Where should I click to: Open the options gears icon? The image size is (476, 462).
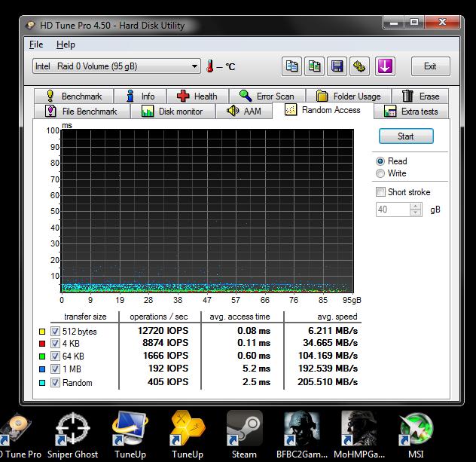pyautogui.click(x=359, y=66)
